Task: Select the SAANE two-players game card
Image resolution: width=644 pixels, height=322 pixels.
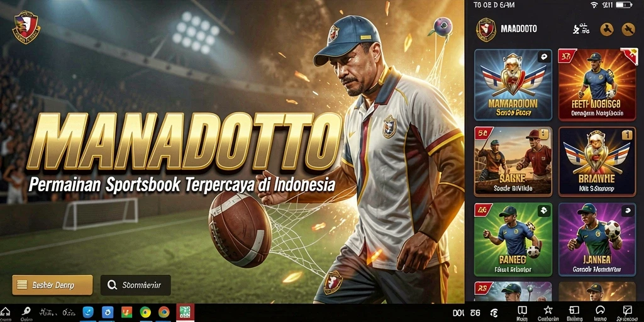Action: pyautogui.click(x=513, y=162)
